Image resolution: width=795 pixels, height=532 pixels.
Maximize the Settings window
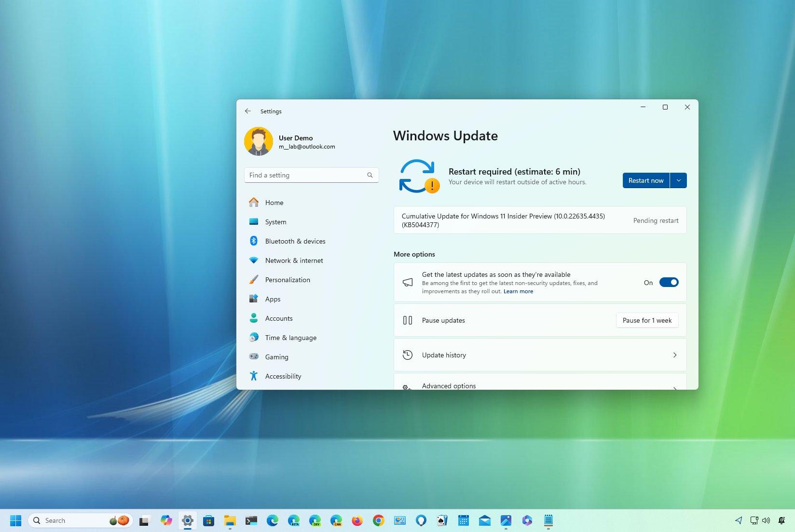coord(665,107)
